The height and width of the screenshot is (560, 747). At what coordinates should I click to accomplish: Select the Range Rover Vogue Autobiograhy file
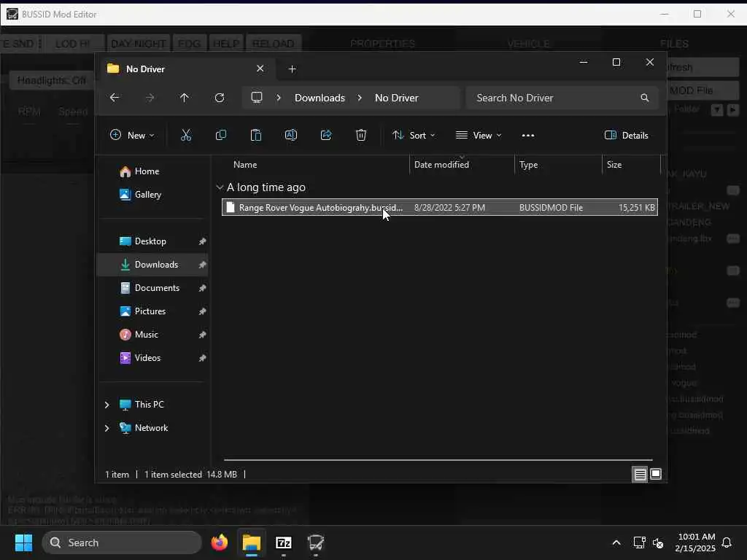(x=440, y=208)
